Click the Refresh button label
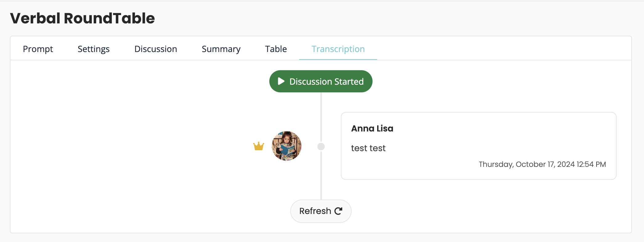The image size is (644, 242). [315, 211]
